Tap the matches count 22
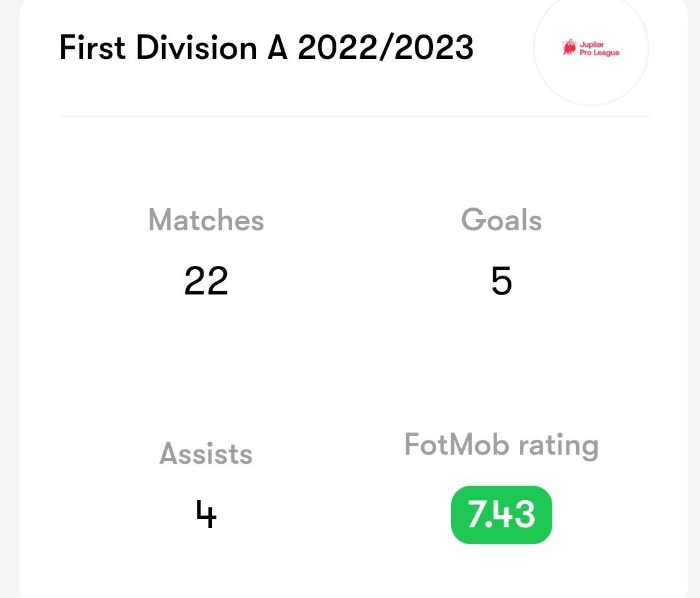Screen dimensions: 700x598 [x=206, y=281]
